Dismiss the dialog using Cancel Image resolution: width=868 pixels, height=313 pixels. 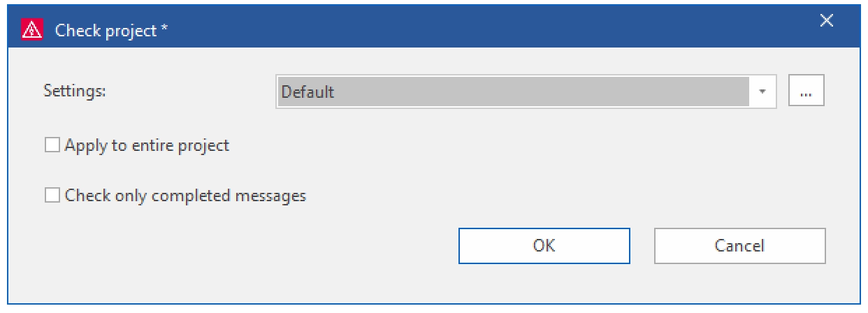click(x=739, y=246)
